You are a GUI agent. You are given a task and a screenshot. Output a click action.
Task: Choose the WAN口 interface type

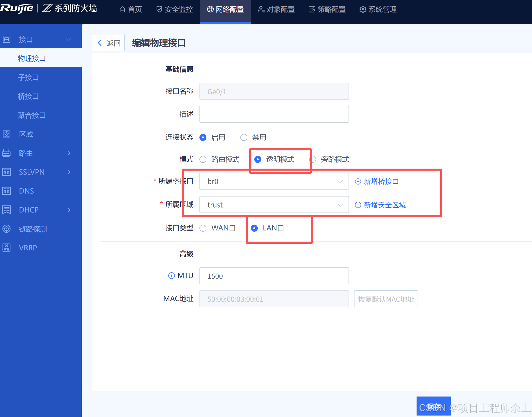[203, 228]
